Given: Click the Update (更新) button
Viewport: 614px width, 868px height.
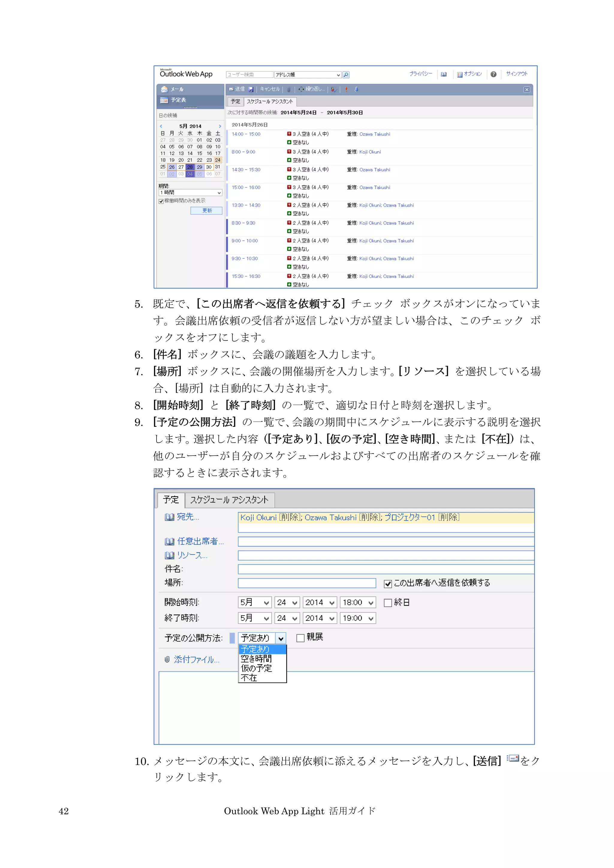Looking at the screenshot, I should (x=207, y=211).
